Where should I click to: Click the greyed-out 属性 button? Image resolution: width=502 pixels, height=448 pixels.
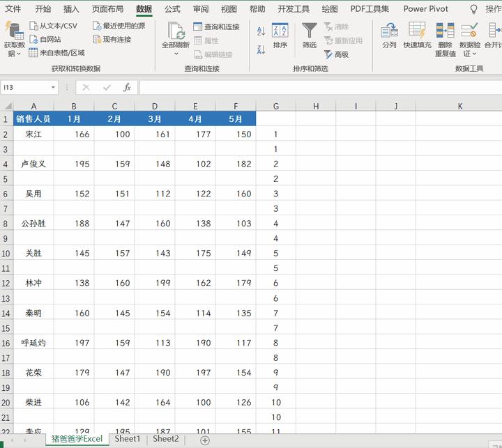(206, 40)
